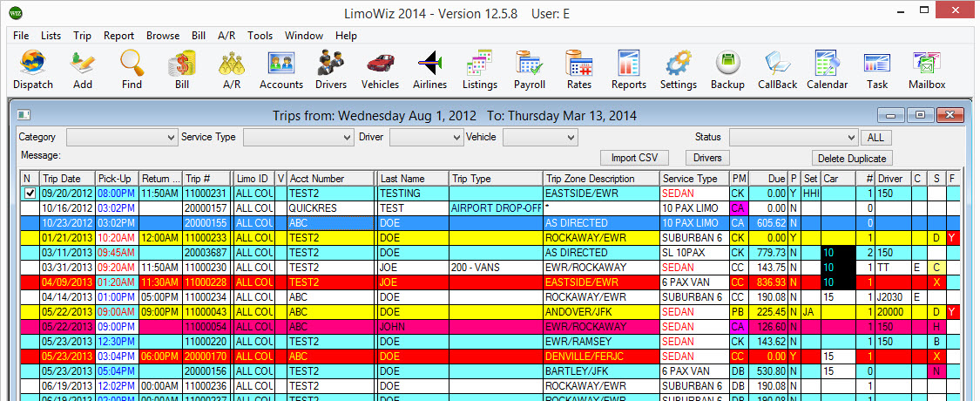Open the Report menu
The image size is (980, 401).
(x=118, y=36)
